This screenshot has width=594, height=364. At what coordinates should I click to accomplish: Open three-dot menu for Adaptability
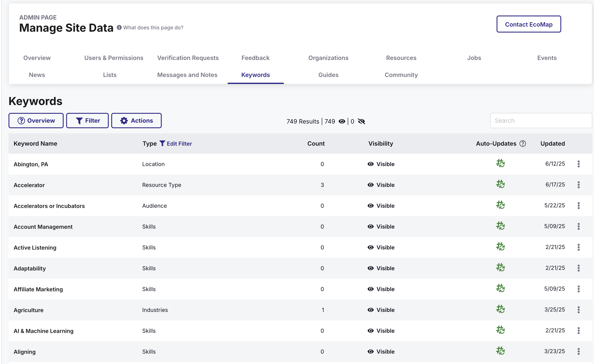[x=578, y=268]
